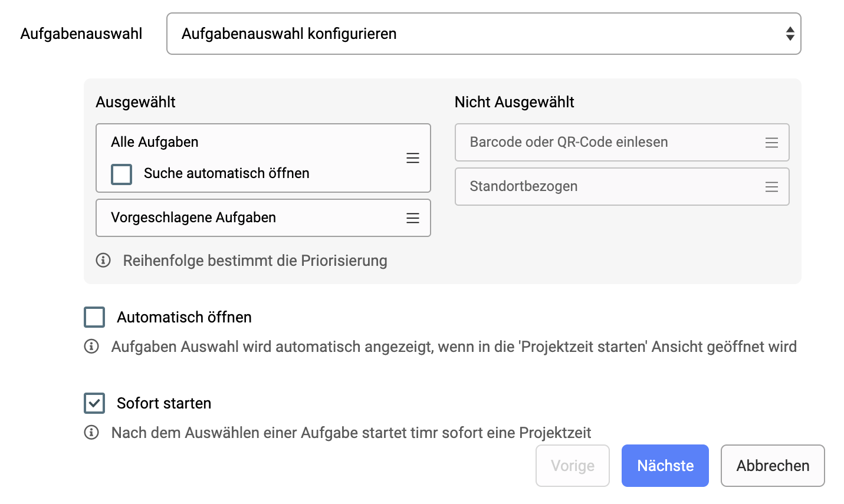
Task: Click the Vorige button
Action: click(573, 466)
